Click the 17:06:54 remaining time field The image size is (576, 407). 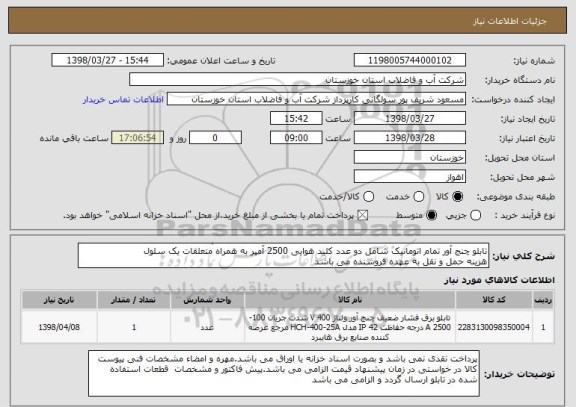[137, 138]
